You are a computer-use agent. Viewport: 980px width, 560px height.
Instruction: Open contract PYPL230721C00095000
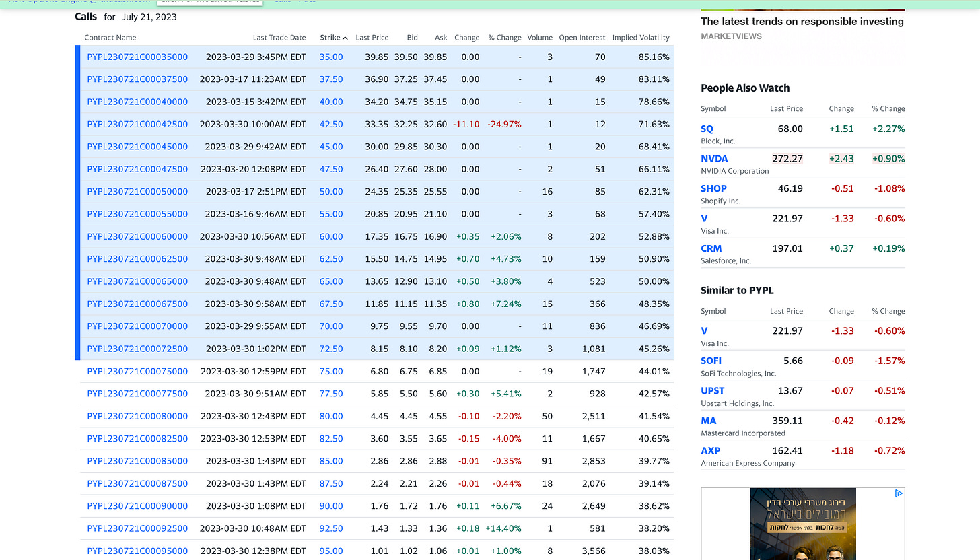137,551
